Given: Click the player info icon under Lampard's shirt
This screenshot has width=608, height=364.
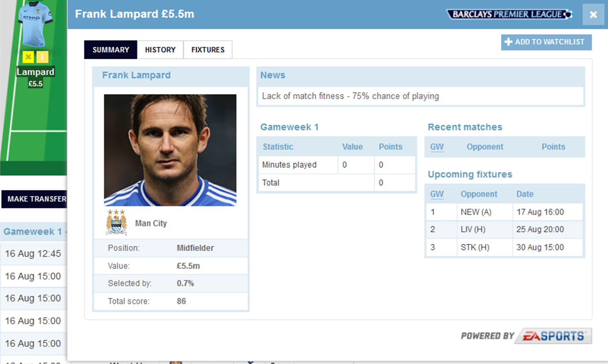Looking at the screenshot, I should 42,57.
